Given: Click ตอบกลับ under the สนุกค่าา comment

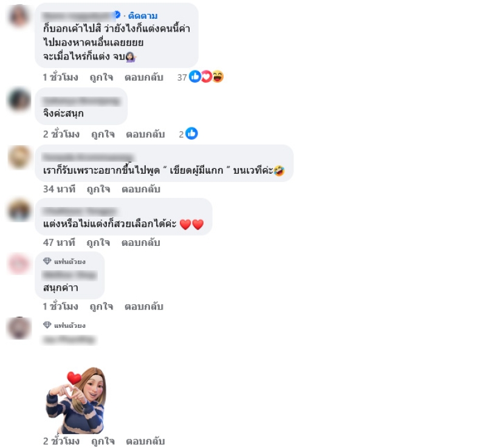Looking at the screenshot, I should (144, 307).
